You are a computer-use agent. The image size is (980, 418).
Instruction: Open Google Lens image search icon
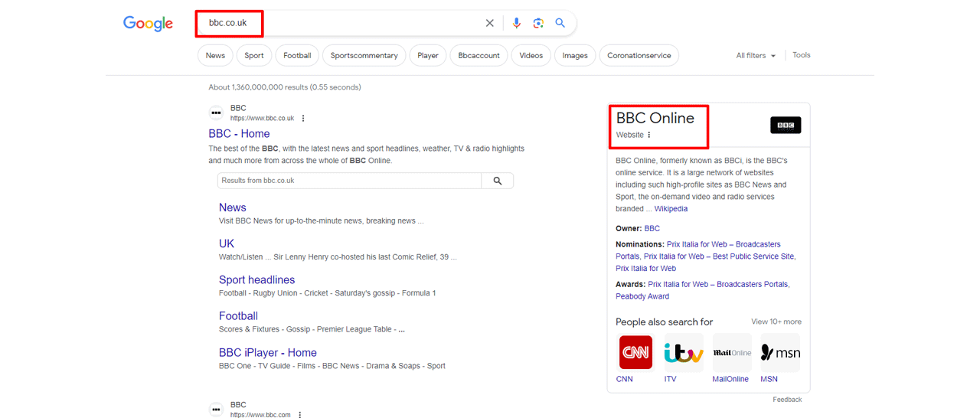coord(538,23)
